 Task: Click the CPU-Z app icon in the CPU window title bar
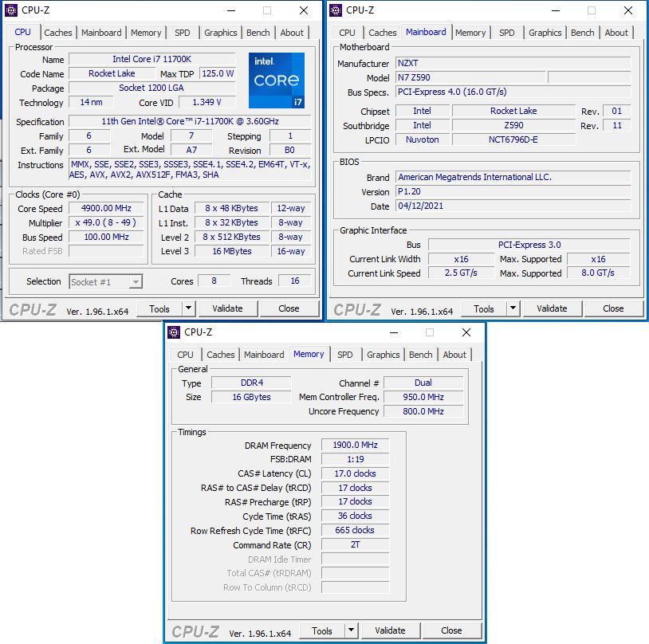click(11, 10)
